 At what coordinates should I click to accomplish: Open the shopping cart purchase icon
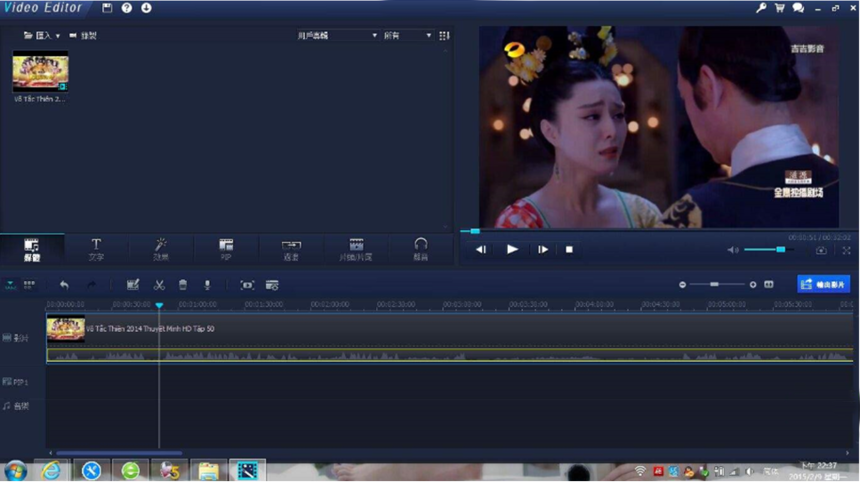[x=779, y=8]
